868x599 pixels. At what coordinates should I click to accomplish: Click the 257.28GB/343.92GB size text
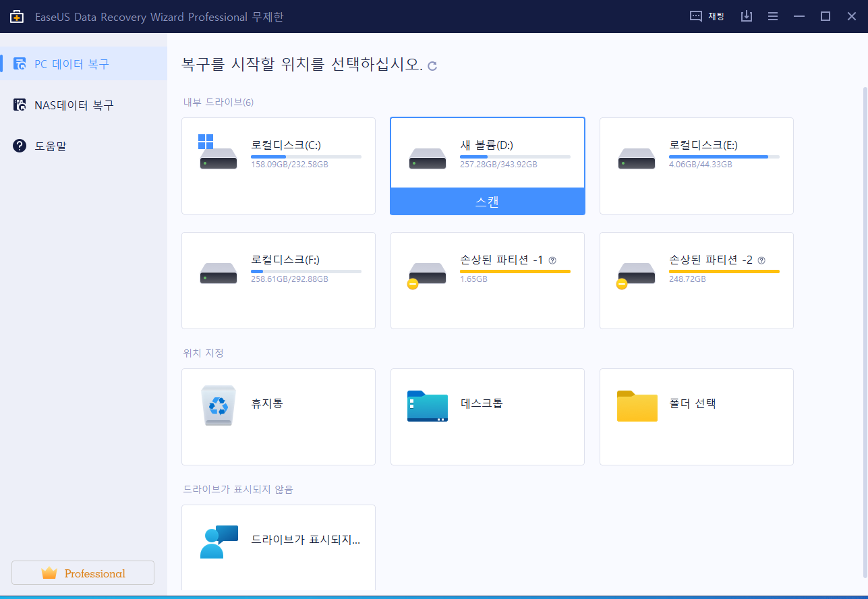498,164
